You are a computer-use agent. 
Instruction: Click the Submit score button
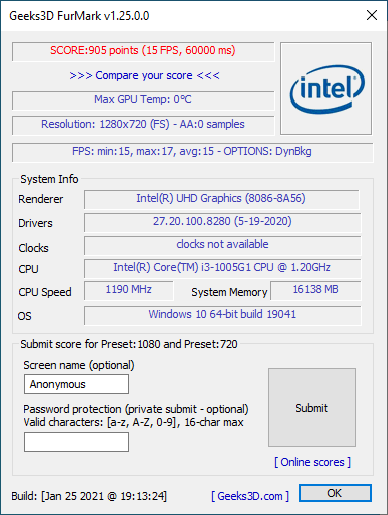(312, 407)
